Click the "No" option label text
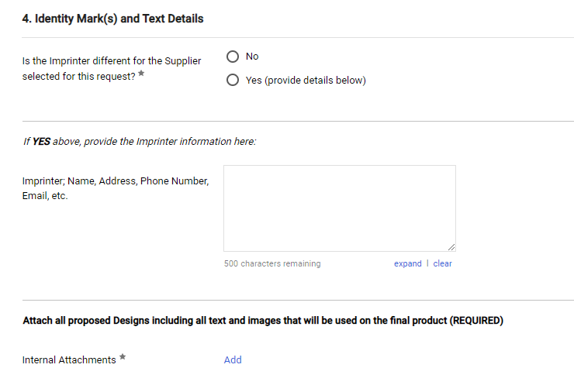 coord(252,57)
